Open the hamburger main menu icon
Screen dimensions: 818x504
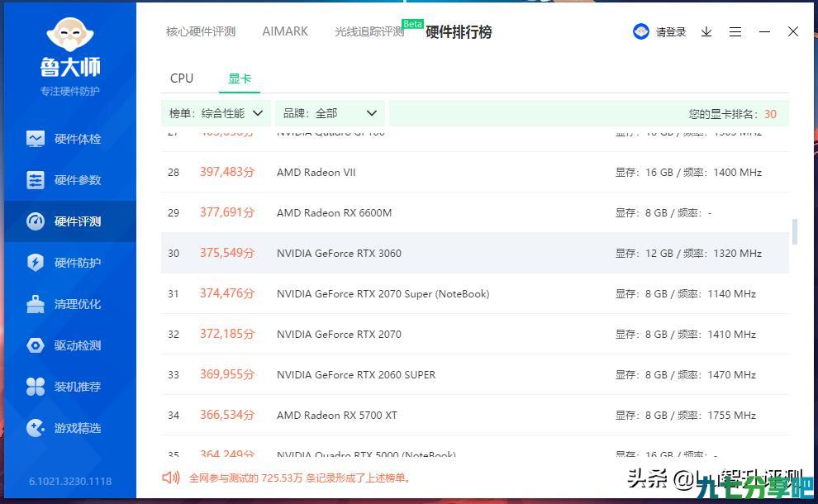pyautogui.click(x=735, y=32)
